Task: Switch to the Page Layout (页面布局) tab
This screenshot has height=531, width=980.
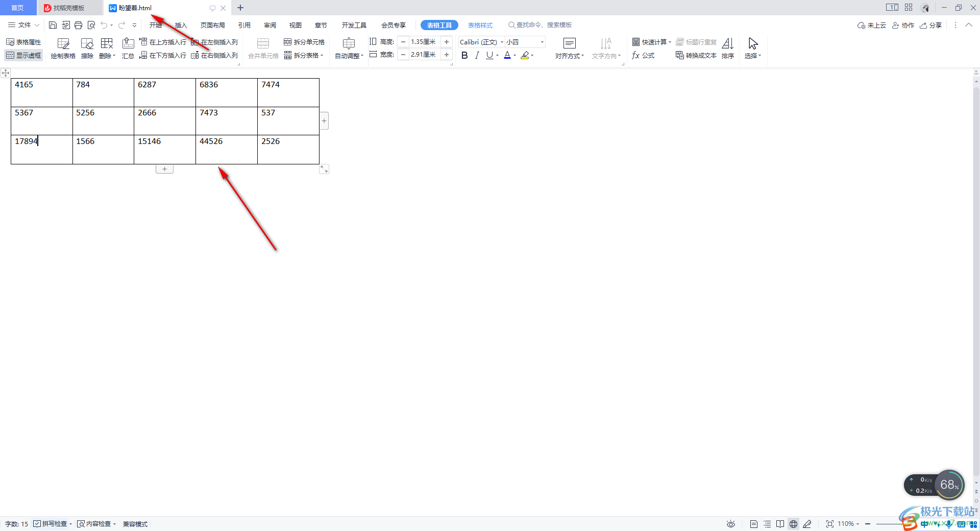Action: click(x=213, y=25)
